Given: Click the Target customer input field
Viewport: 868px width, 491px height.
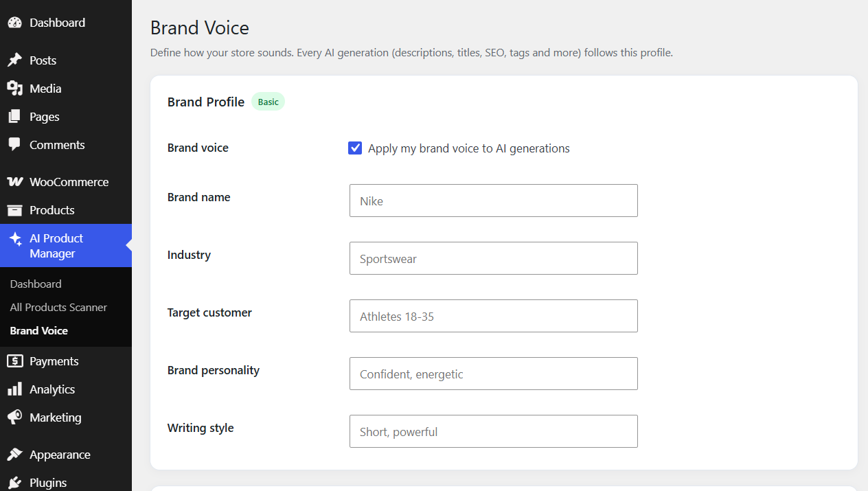Looking at the screenshot, I should [494, 316].
